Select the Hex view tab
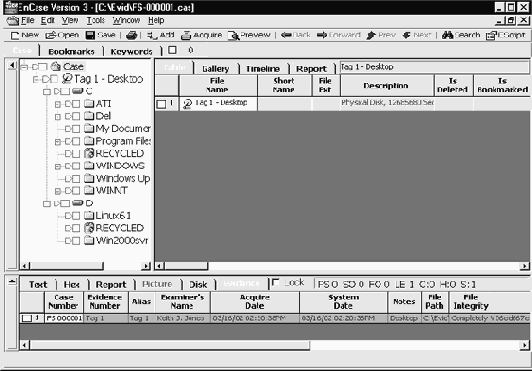 click(72, 284)
